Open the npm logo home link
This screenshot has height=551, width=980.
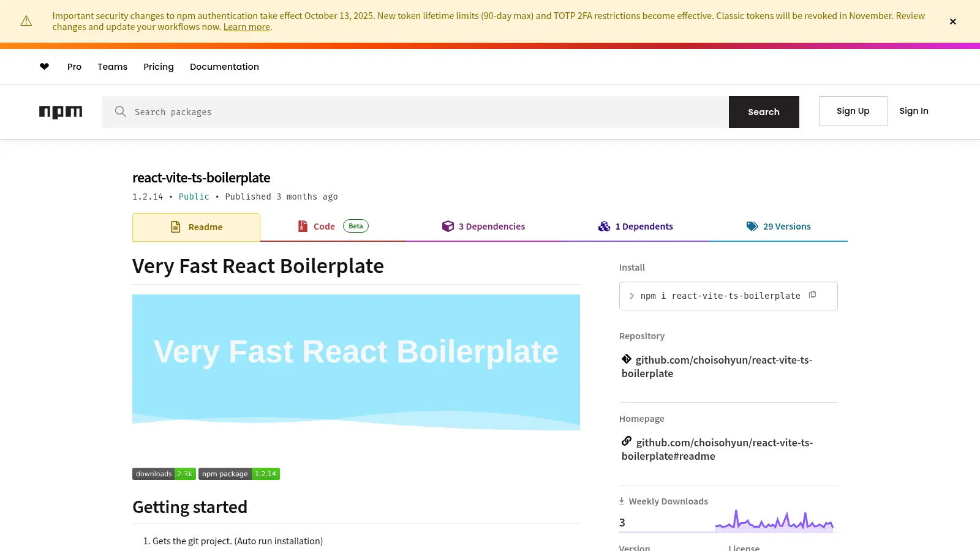coord(61,112)
